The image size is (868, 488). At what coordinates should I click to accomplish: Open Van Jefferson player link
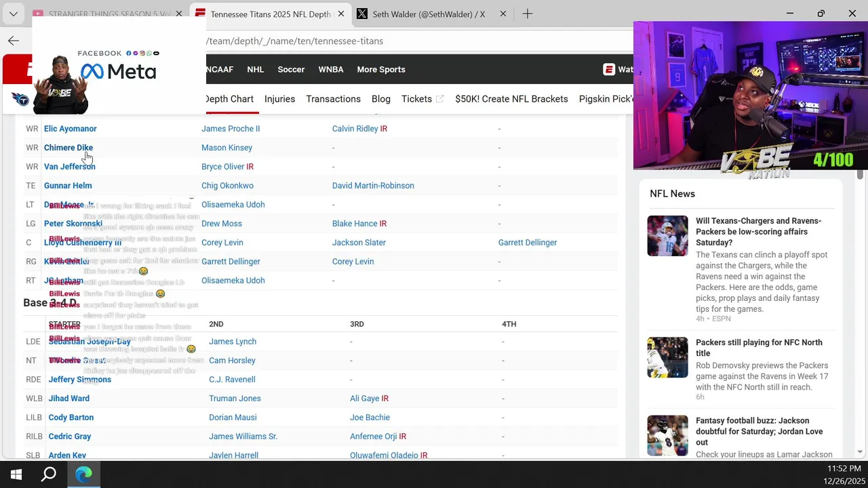[x=70, y=167]
